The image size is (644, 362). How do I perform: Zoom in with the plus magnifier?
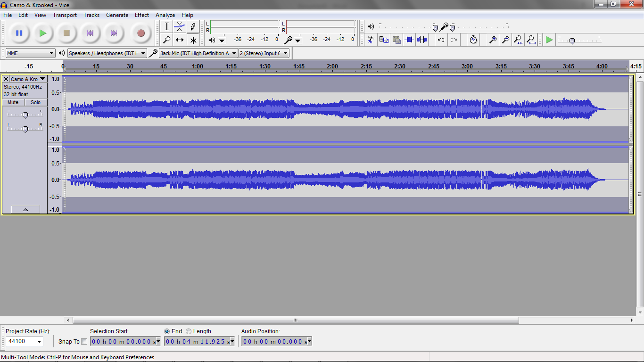tap(493, 40)
